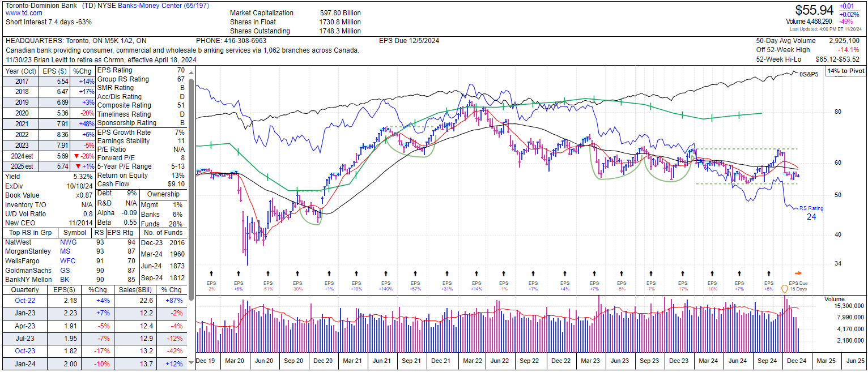The image size is (868, 372).
Task: Click the EPS Due 12/5/2024 text
Action: point(409,41)
